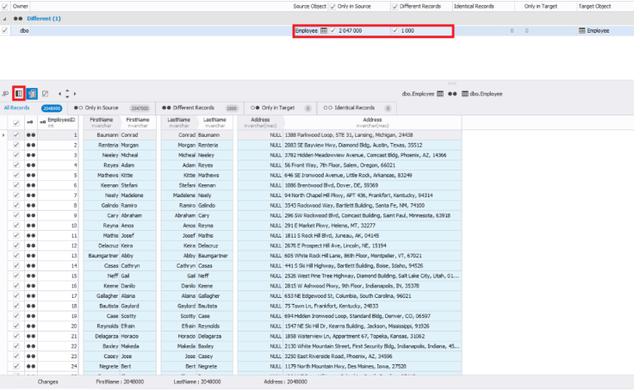
Task: Click the dbo.Employee source table icon
Action: pyautogui.click(x=440, y=94)
